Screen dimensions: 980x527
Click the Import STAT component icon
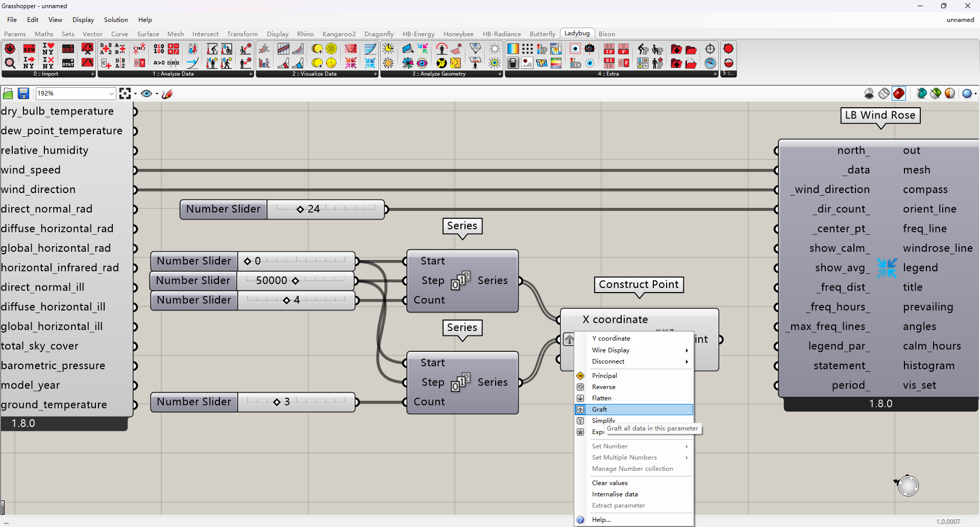(x=68, y=63)
